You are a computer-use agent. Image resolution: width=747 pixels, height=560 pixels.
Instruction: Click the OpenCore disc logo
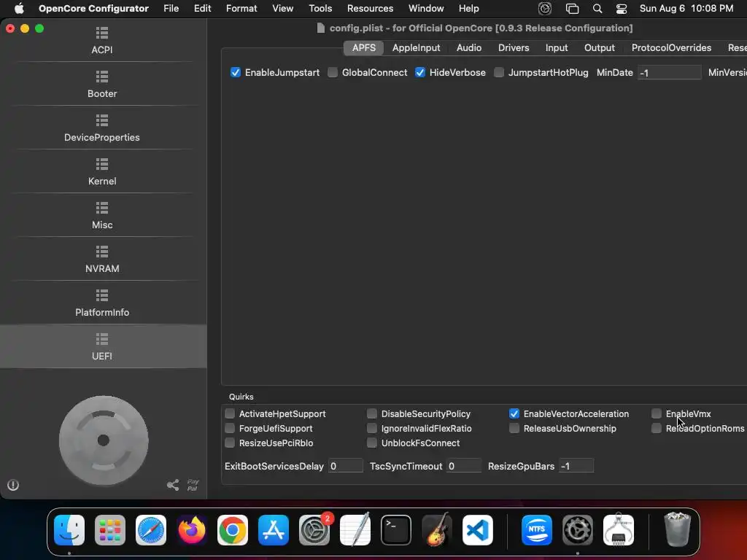(x=104, y=440)
